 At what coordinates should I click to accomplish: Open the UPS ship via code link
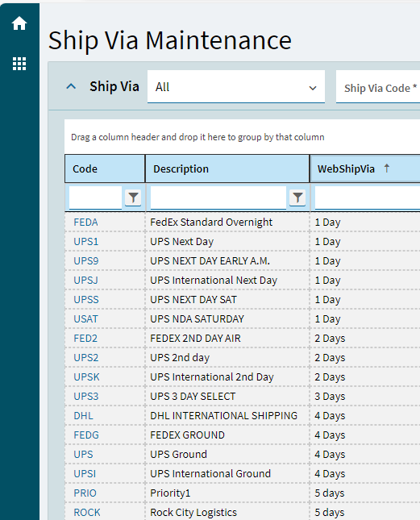83,455
